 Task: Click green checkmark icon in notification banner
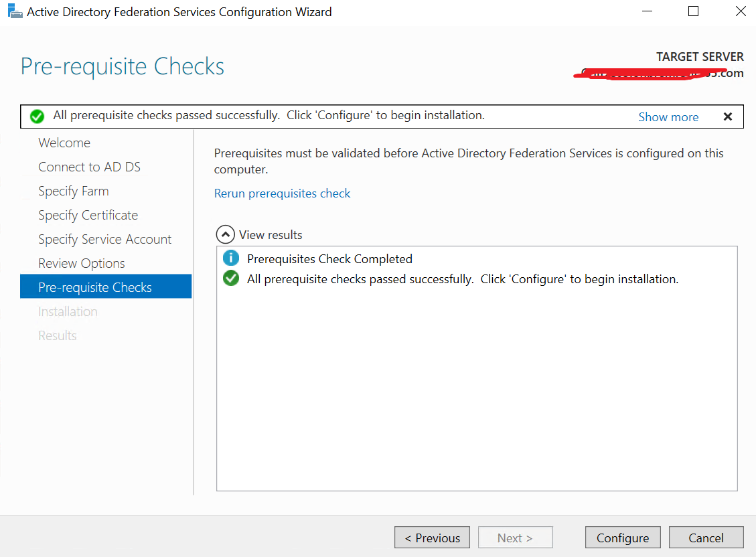click(x=37, y=116)
